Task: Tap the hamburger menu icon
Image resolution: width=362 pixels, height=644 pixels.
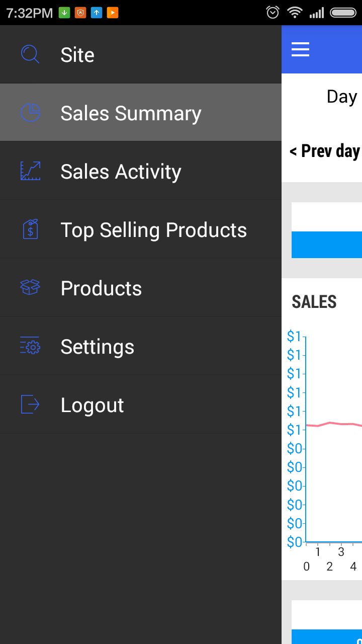Action: pyautogui.click(x=300, y=49)
